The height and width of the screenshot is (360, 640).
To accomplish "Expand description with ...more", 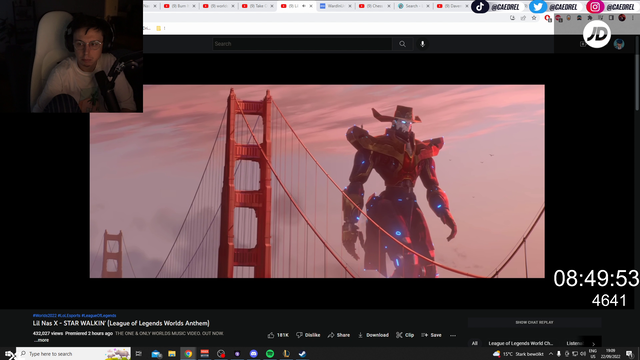I will [x=42, y=340].
